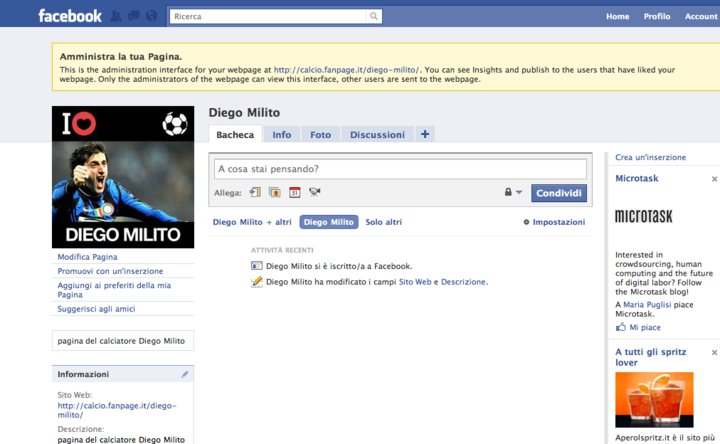Viewport: 720px width, 444px height.
Task: Click the joined-Facebook activity icon
Action: click(257, 266)
